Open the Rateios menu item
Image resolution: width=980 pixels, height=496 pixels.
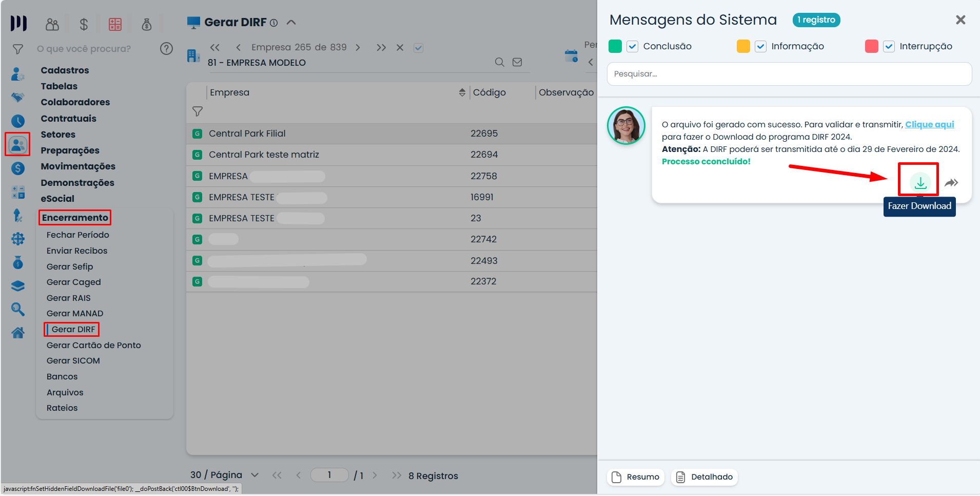point(62,408)
